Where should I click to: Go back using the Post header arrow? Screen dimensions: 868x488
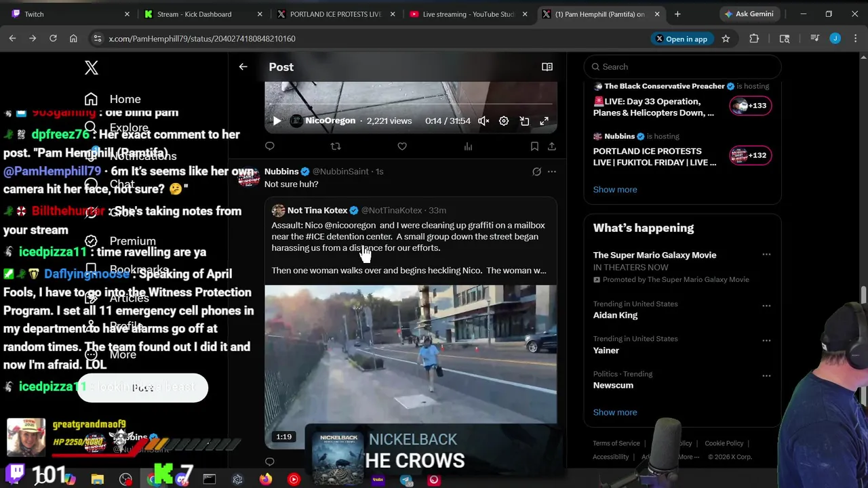pos(243,66)
